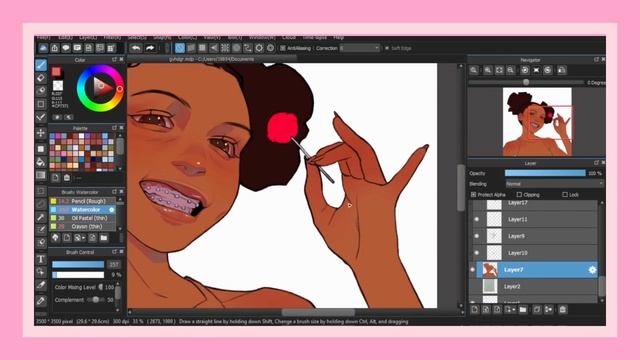The height and width of the screenshot is (360, 640).
Task: Toggle the AntiAliasing checkbox
Action: (x=283, y=48)
